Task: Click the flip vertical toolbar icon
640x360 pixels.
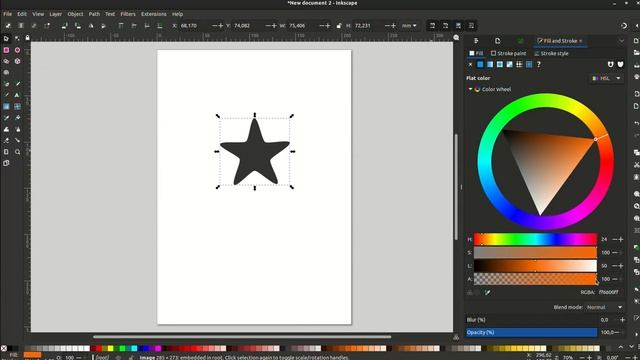Action: (104, 26)
